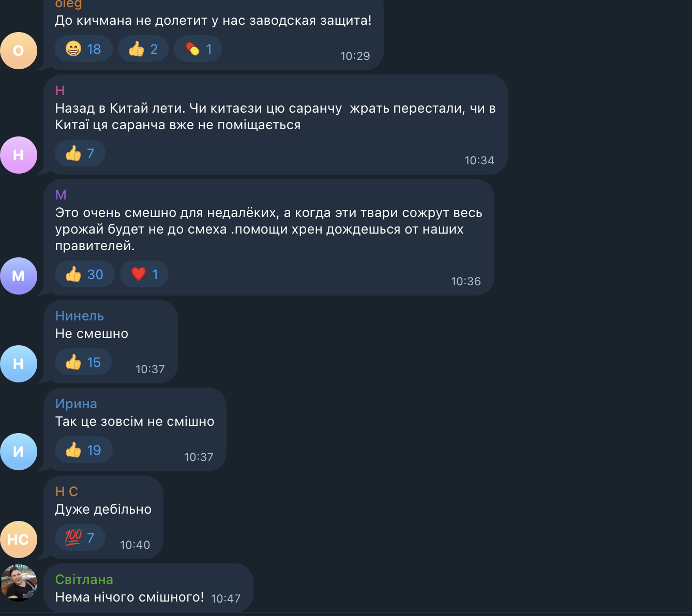Like the 10:34 message about Китай
The height and width of the screenshot is (616, 692).
80,153
